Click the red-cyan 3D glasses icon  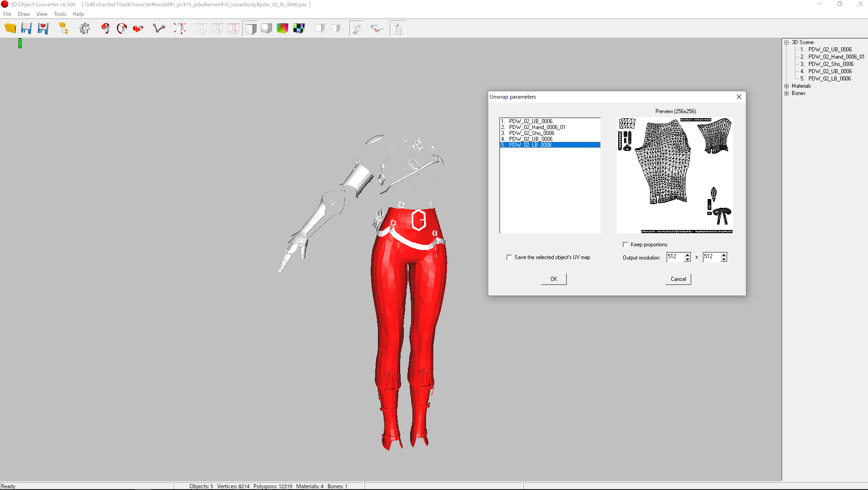377,29
